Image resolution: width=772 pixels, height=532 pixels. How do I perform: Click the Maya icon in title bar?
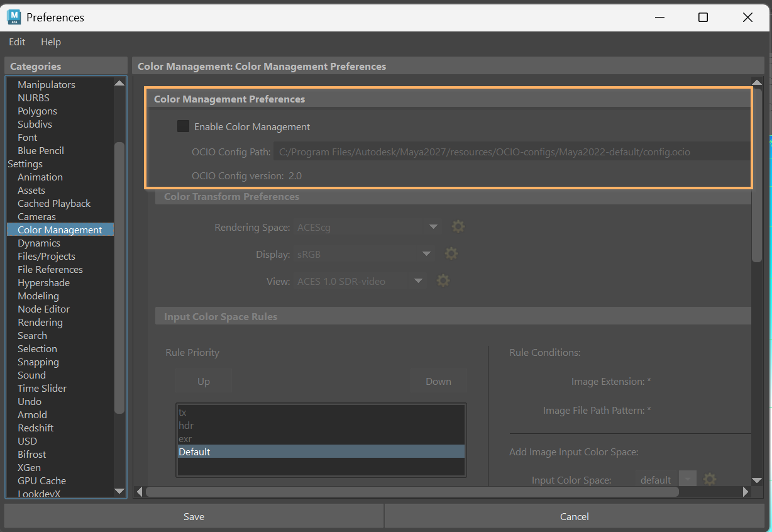pyautogui.click(x=13, y=17)
